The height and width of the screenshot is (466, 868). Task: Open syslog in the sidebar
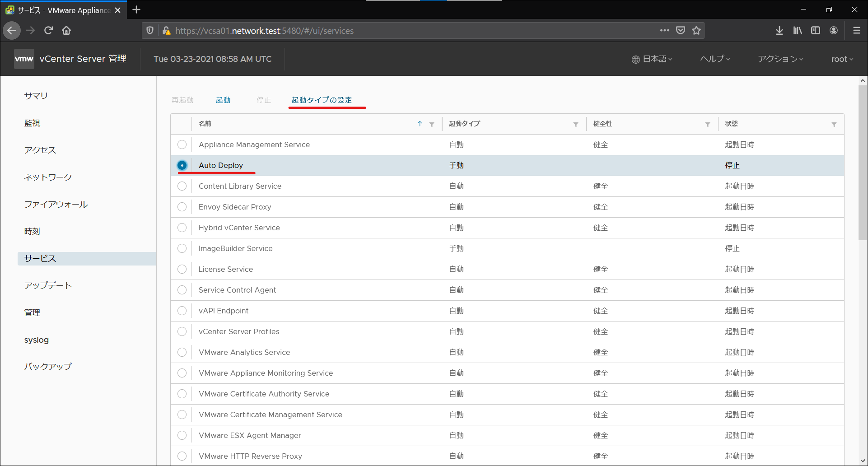[x=37, y=340]
